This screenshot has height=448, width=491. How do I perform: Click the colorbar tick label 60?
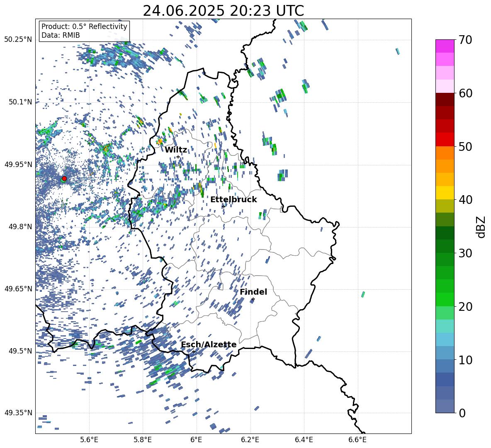tap(465, 93)
